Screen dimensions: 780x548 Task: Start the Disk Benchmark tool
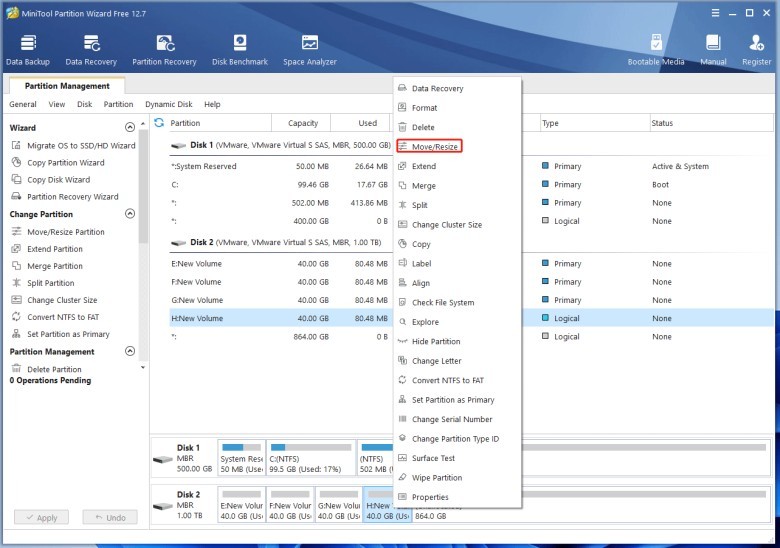click(240, 50)
